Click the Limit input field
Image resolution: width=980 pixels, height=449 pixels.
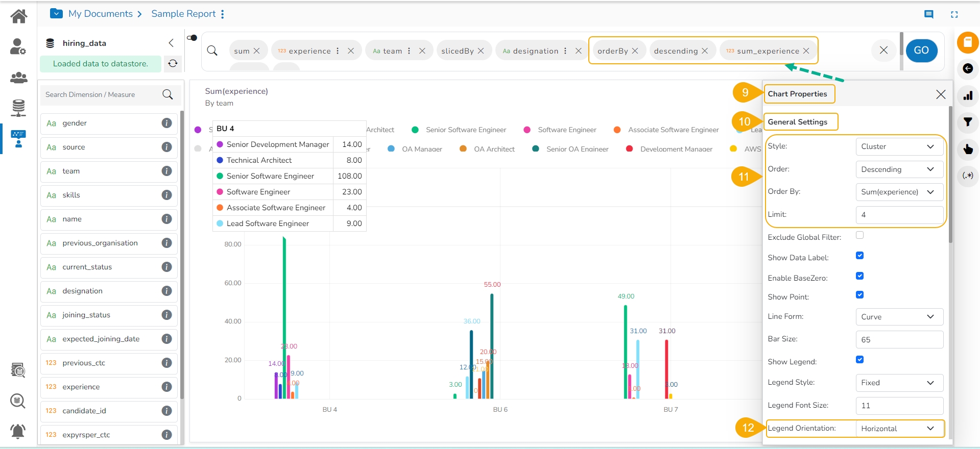pos(899,215)
